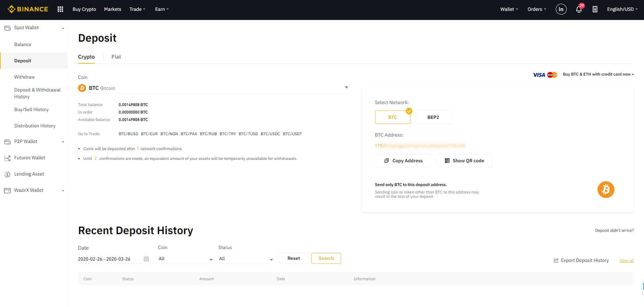This screenshot has width=644, height=307.
Task: Click the Visa card logo
Action: 539,75
